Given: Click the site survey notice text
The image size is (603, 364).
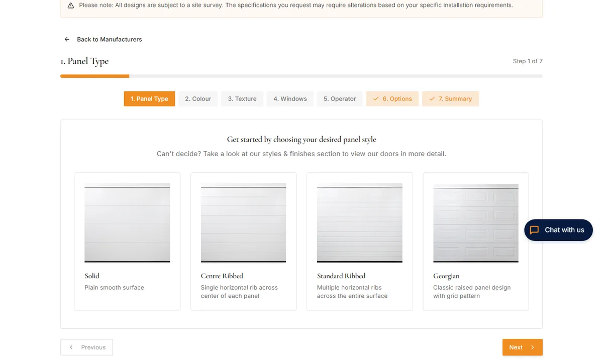Looking at the screenshot, I should point(296,6).
